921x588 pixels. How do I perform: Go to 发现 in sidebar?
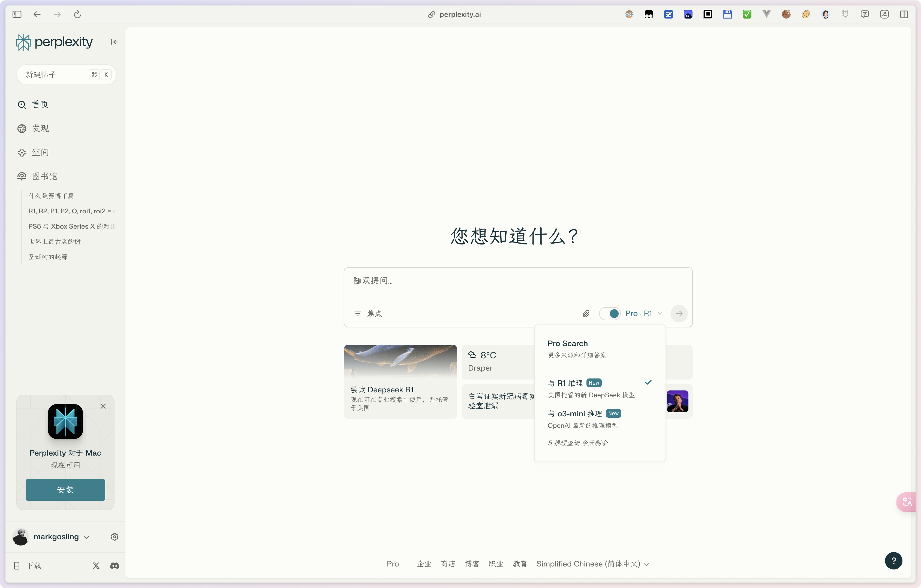40,128
